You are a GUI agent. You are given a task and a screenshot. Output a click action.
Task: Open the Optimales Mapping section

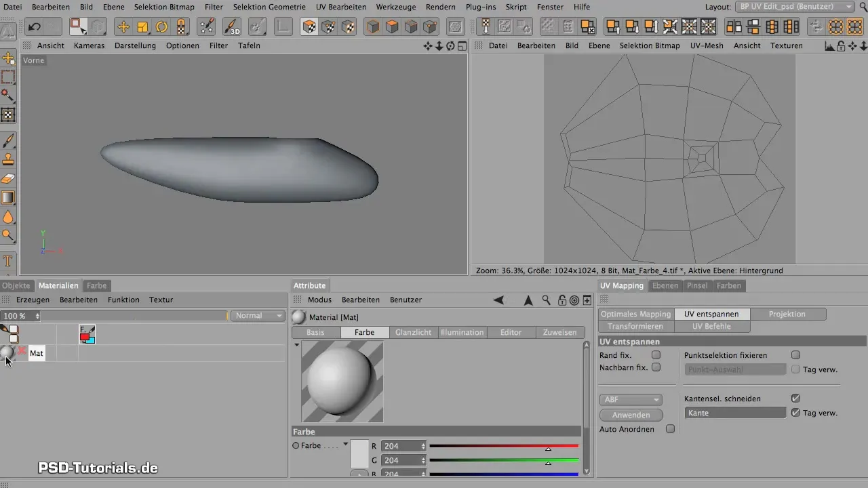click(636, 314)
